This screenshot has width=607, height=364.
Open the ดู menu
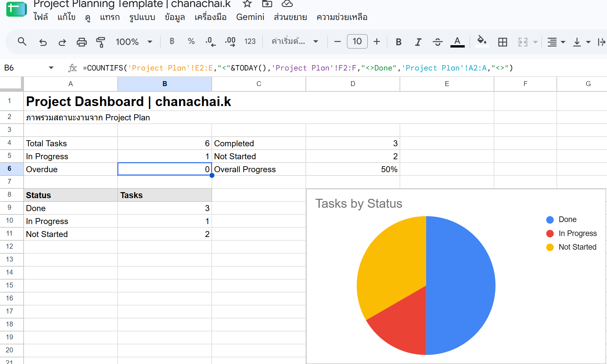point(88,17)
